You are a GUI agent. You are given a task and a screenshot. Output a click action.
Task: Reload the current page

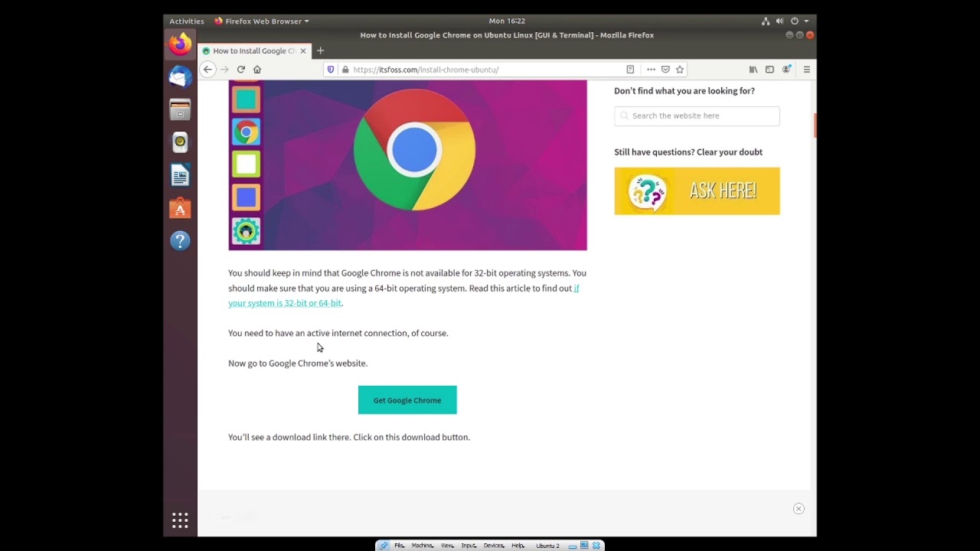240,70
